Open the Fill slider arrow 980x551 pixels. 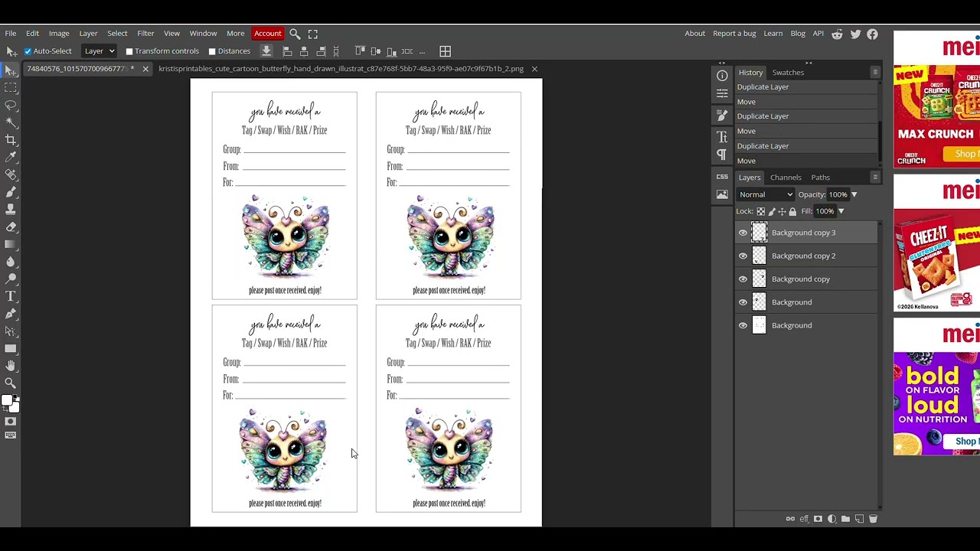point(841,211)
